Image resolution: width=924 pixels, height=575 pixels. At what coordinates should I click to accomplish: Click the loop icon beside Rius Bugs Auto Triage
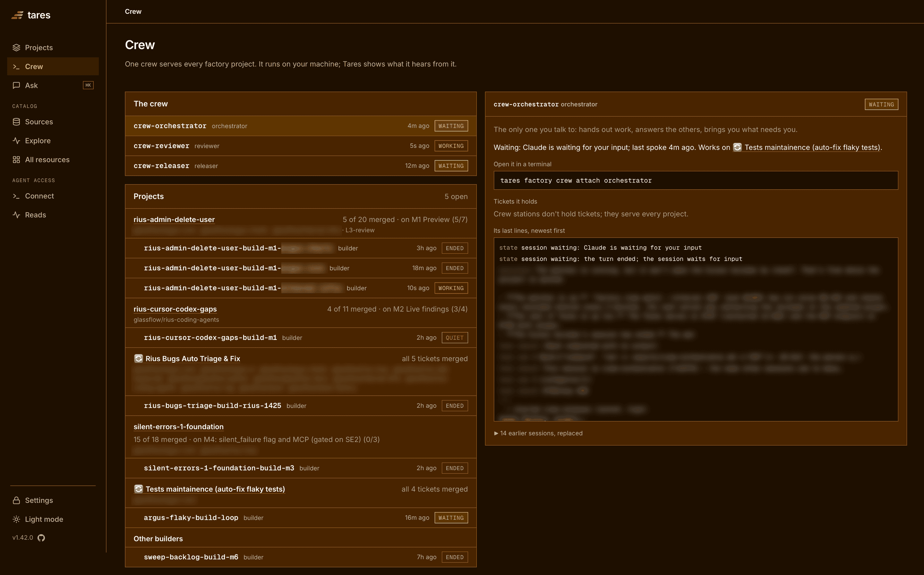[x=139, y=359]
